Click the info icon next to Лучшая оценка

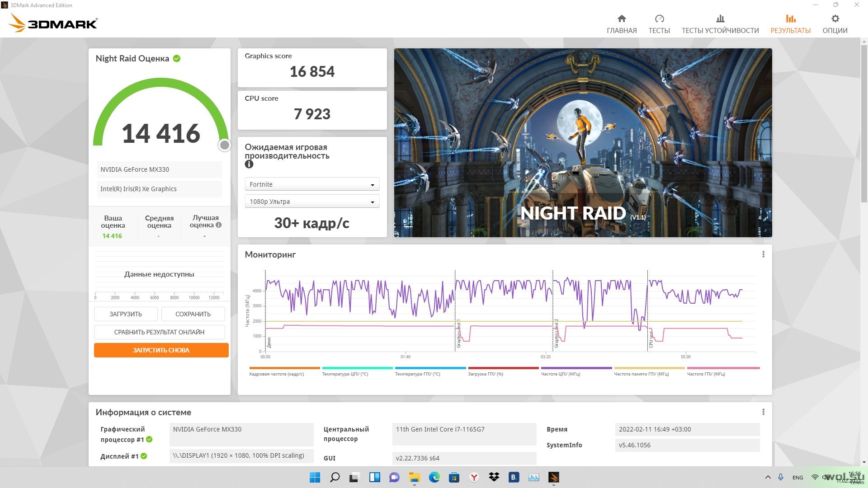[218, 225]
